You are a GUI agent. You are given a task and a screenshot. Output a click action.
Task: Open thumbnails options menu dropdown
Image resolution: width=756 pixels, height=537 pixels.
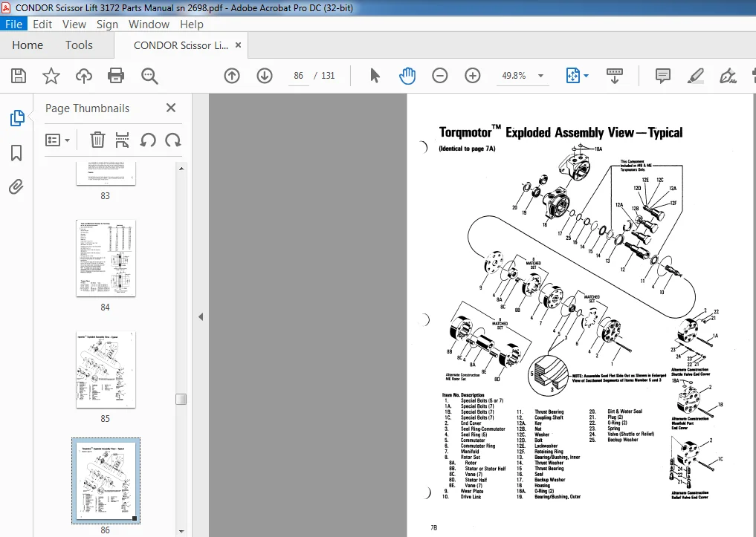(58, 140)
